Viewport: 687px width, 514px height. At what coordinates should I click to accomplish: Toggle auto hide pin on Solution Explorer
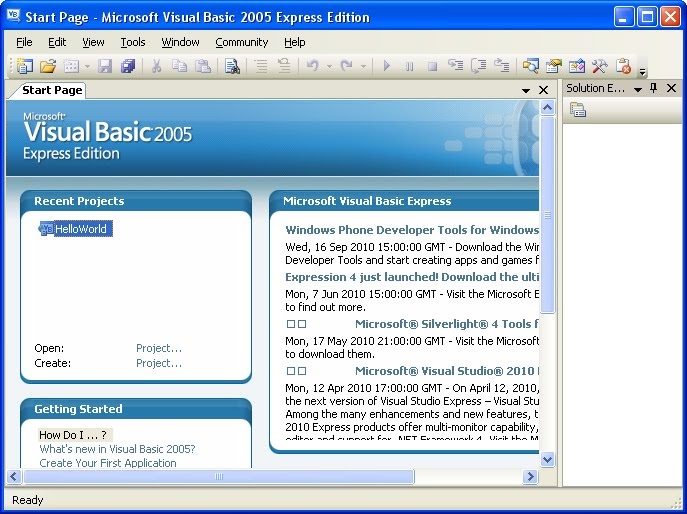click(x=653, y=89)
